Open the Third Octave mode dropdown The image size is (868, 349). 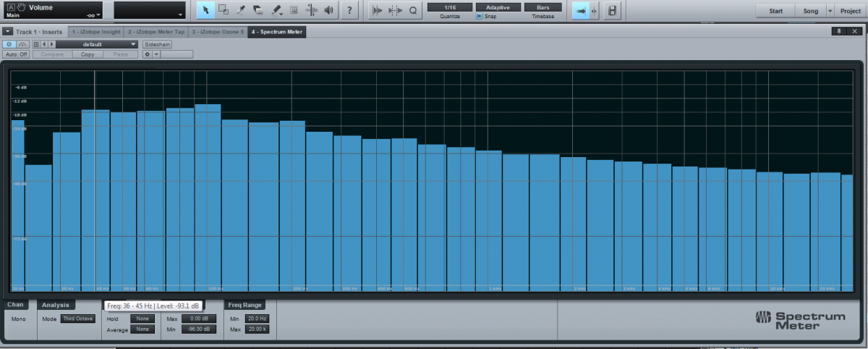77,319
